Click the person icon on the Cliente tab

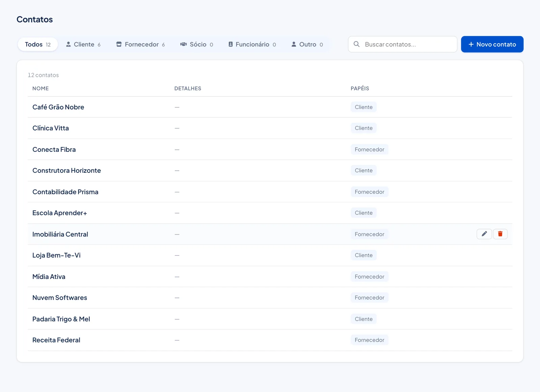(68, 44)
